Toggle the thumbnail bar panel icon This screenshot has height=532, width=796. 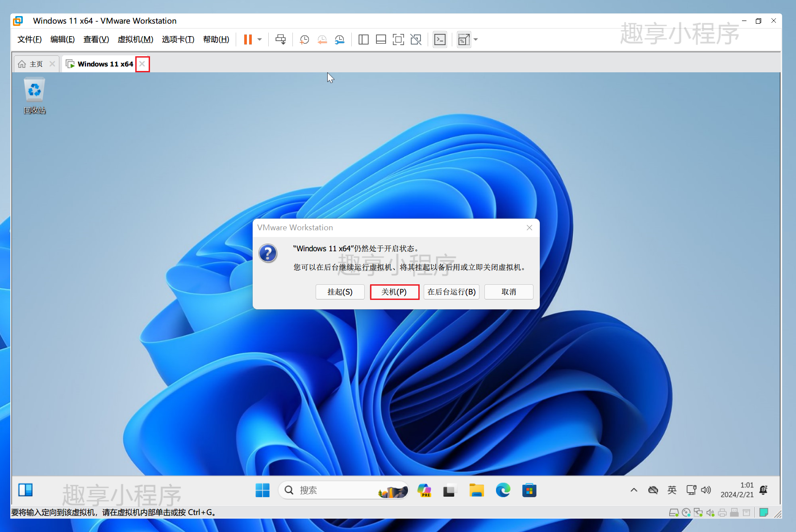[x=381, y=40]
